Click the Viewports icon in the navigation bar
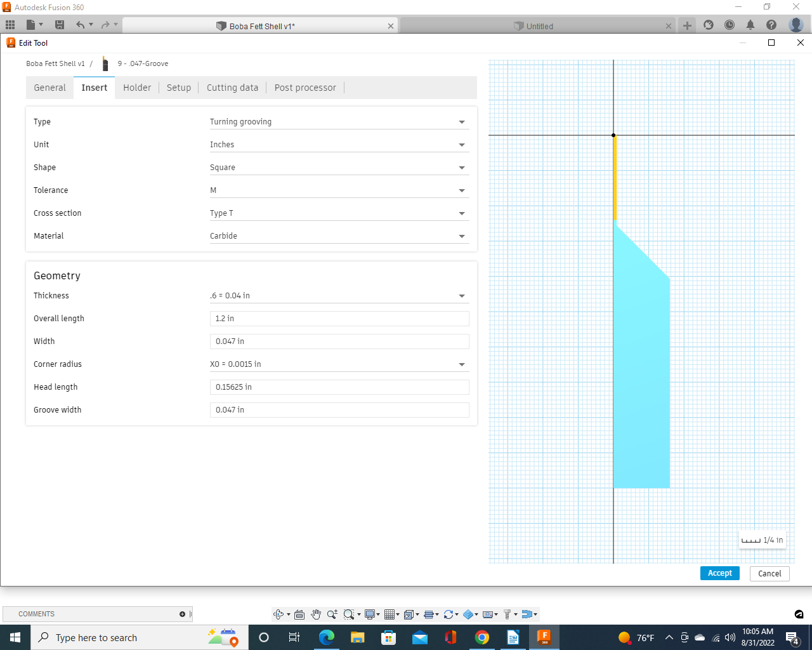The width and height of the screenshot is (812, 650). [409, 614]
